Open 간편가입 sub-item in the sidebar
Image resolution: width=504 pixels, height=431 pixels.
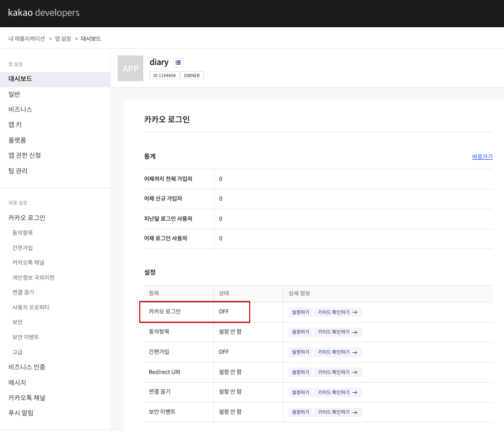point(23,248)
